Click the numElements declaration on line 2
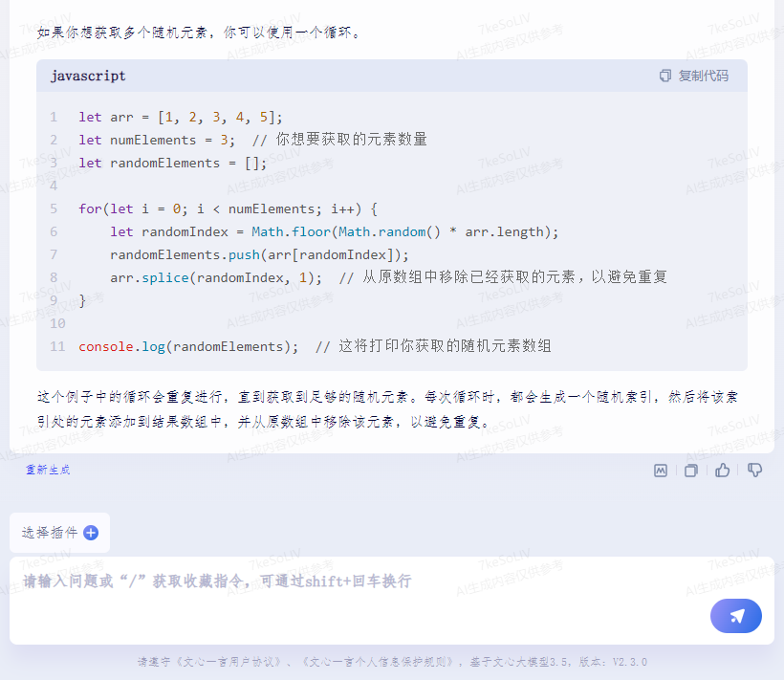This screenshot has height=680, width=784. coord(156,140)
